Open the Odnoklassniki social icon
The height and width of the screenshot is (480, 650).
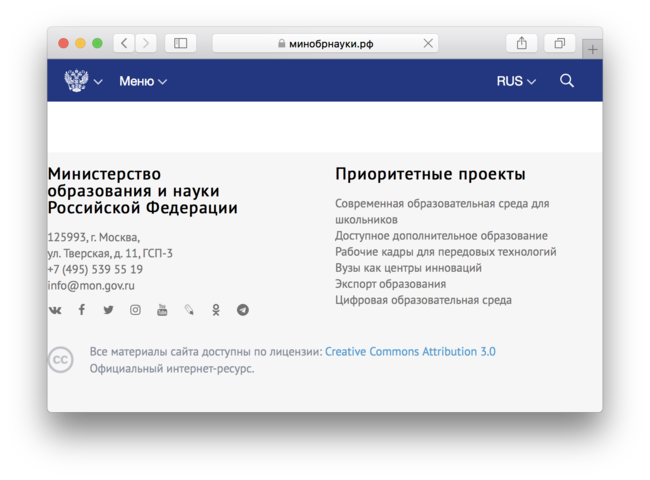pyautogui.click(x=216, y=310)
